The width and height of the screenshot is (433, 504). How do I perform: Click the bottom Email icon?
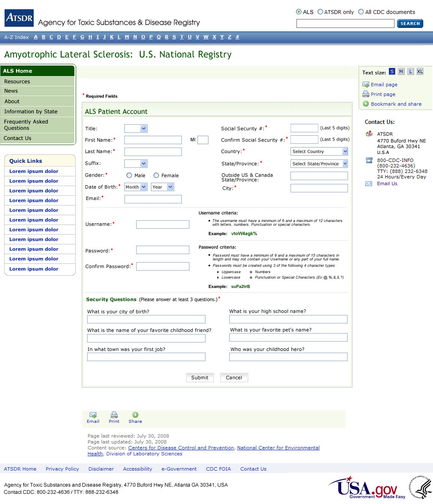(x=93, y=415)
